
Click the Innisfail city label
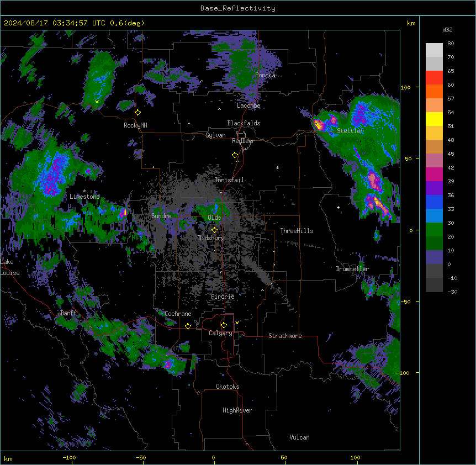(x=229, y=180)
